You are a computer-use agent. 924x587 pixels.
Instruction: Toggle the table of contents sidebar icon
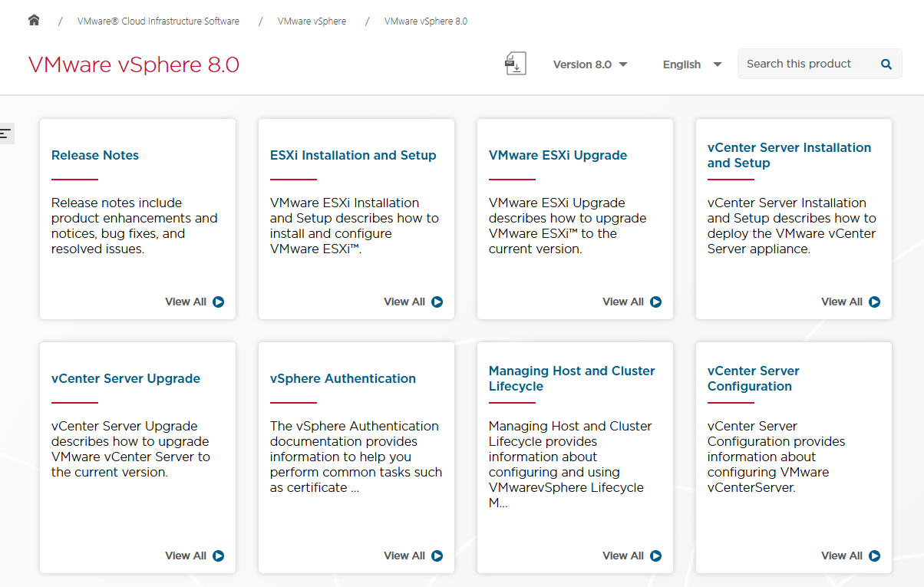point(6,134)
